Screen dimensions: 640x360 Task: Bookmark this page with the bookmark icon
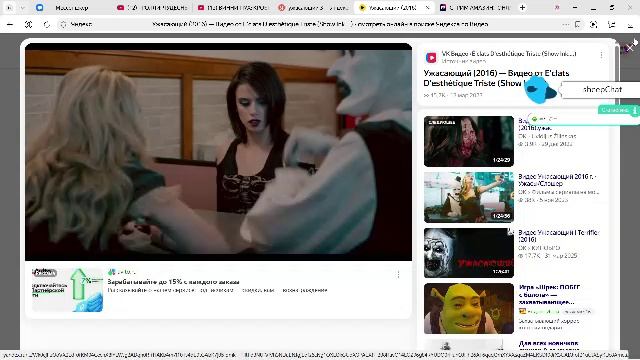tap(578, 24)
